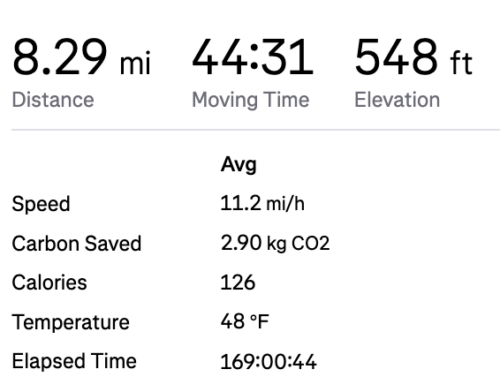
Task: Select the Distance label
Action: [x=53, y=100]
